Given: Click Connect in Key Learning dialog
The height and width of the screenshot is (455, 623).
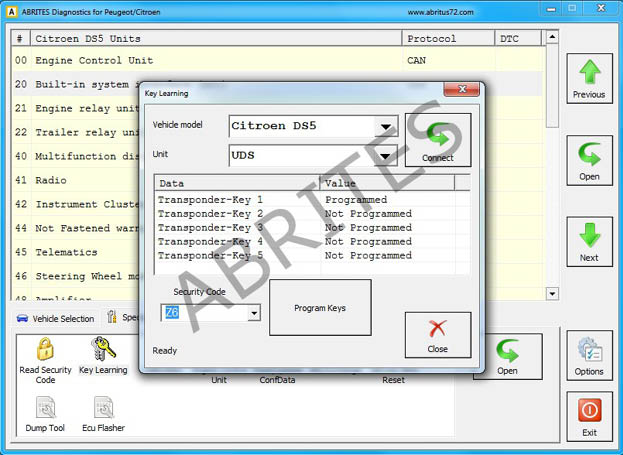Looking at the screenshot, I should (x=438, y=140).
